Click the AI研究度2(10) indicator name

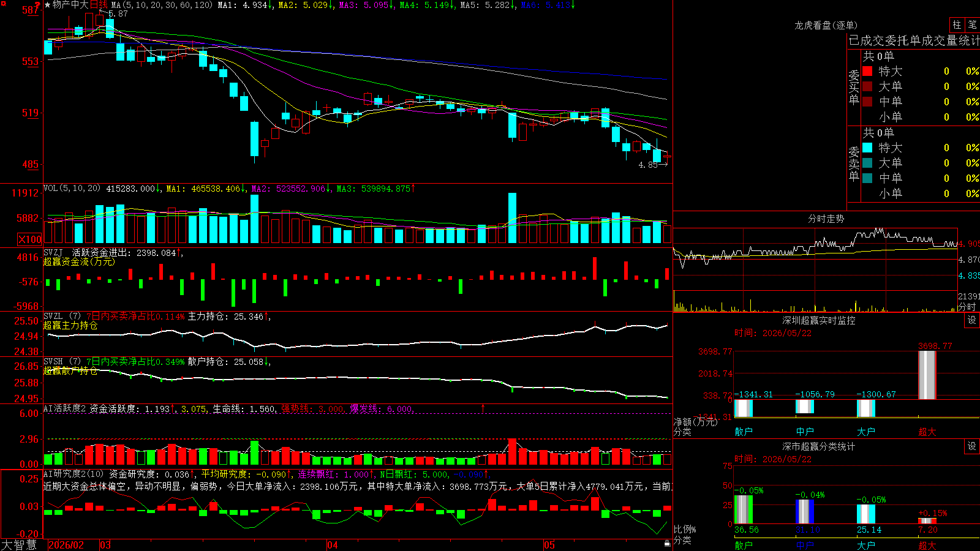(73, 474)
